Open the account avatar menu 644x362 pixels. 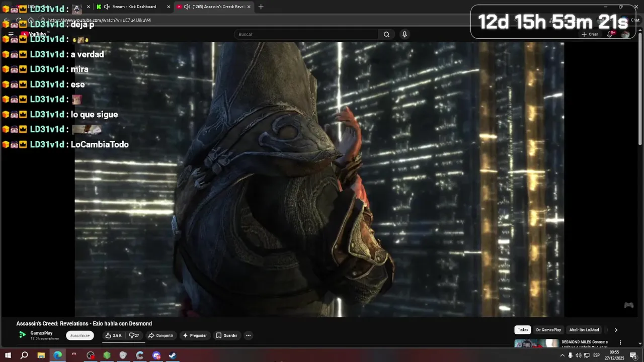coord(625,34)
